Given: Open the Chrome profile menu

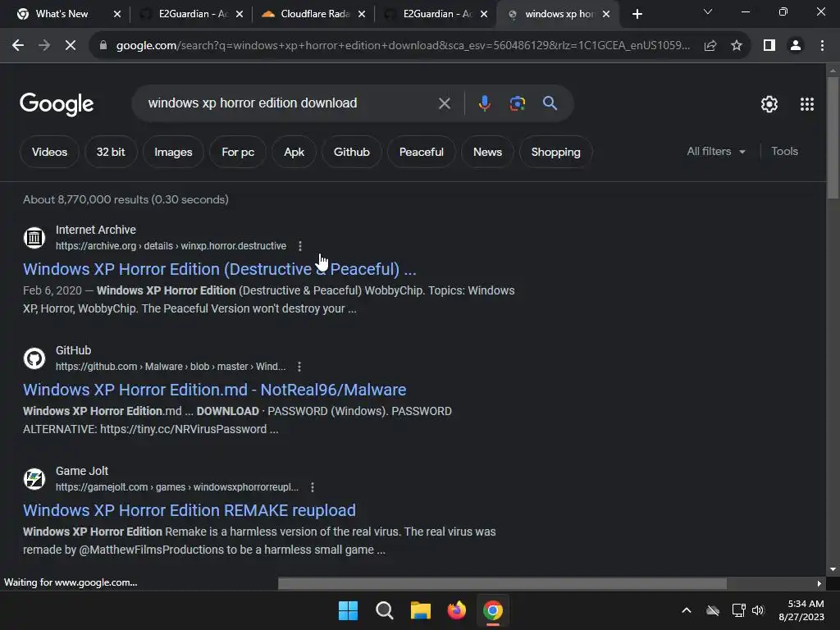Looking at the screenshot, I should point(796,46).
